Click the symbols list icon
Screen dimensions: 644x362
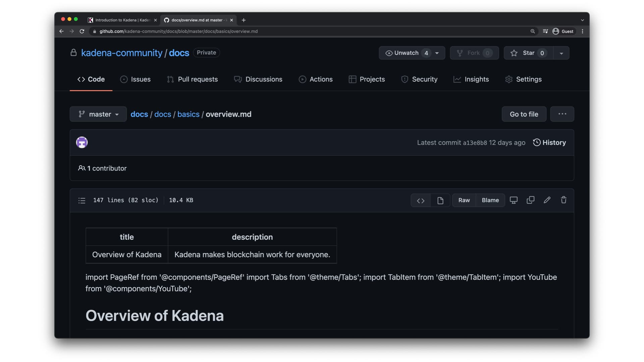coord(82,200)
